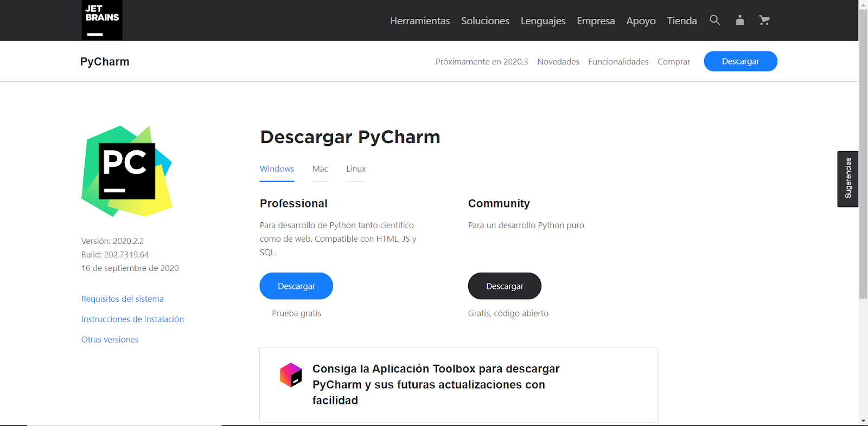Click the scrollbar down arrow
This screenshot has height=426, width=868.
point(863,421)
